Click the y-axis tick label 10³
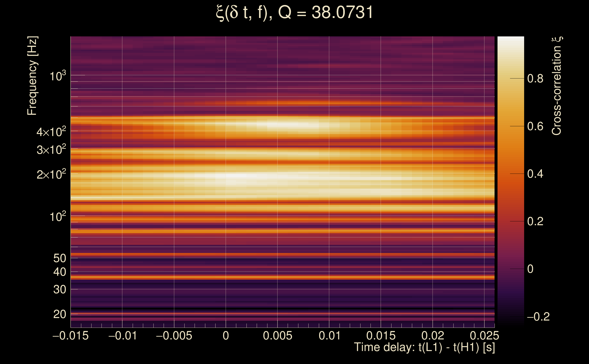The height and width of the screenshot is (364, 589). (58, 76)
